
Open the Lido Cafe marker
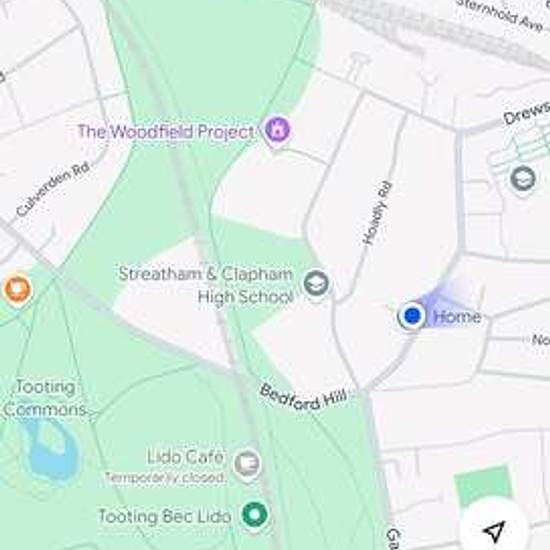click(247, 464)
